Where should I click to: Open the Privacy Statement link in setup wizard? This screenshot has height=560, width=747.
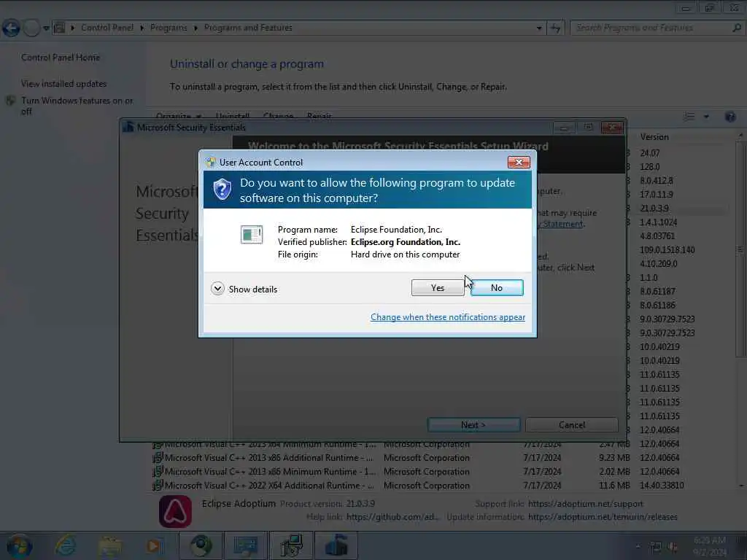point(562,224)
